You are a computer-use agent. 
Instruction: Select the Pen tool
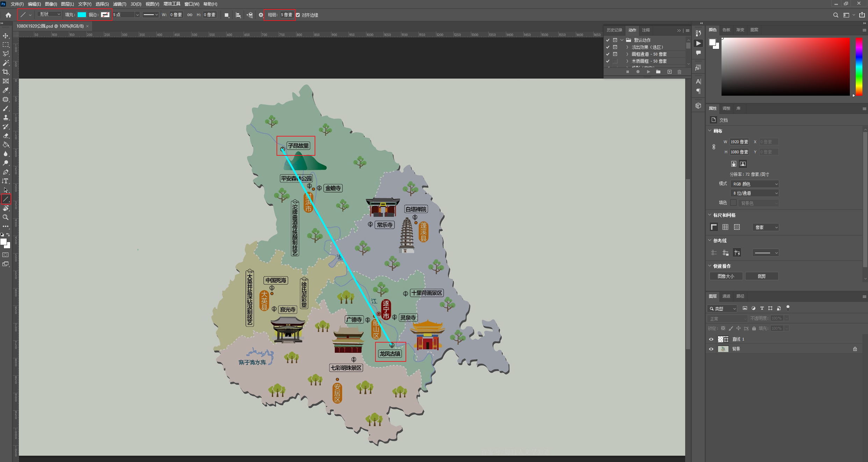[x=6, y=172]
